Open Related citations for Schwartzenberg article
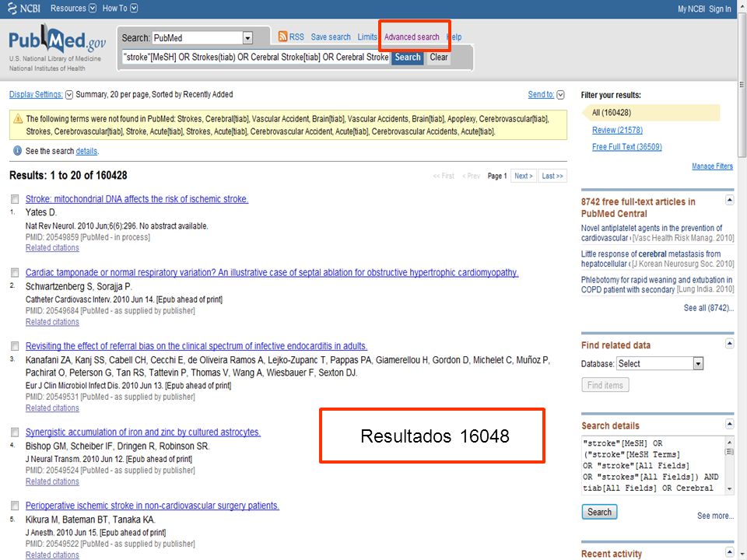Viewport: 747px width, 560px height. point(52,322)
